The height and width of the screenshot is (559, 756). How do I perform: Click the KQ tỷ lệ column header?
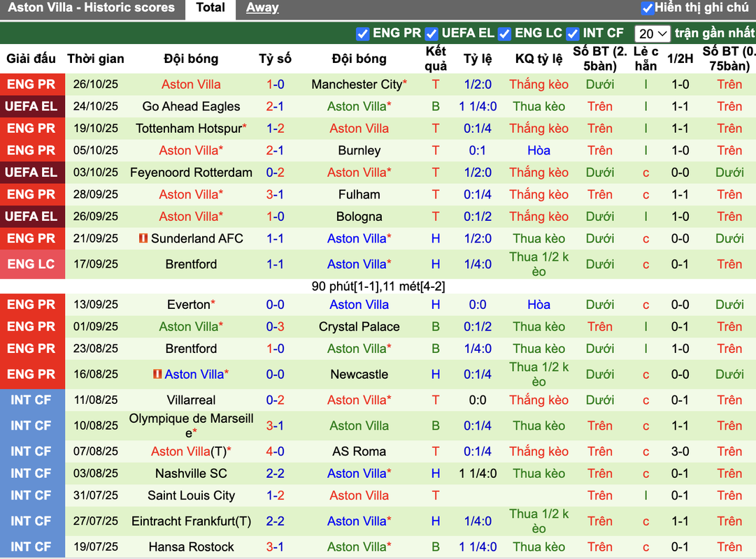[539, 59]
